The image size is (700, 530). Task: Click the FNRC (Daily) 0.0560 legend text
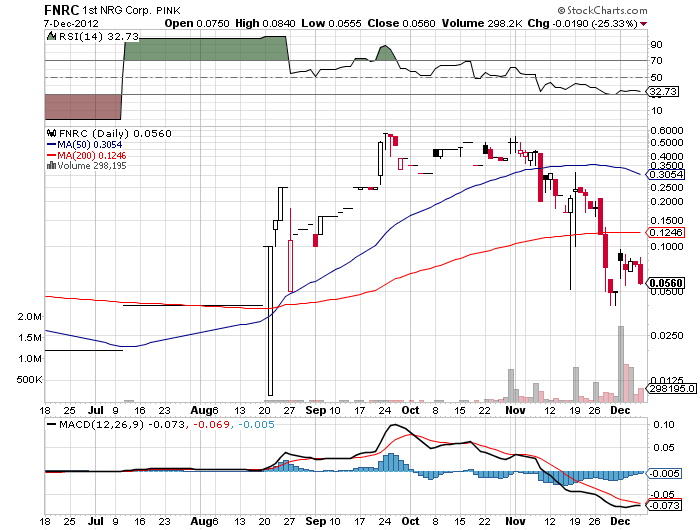[x=115, y=134]
